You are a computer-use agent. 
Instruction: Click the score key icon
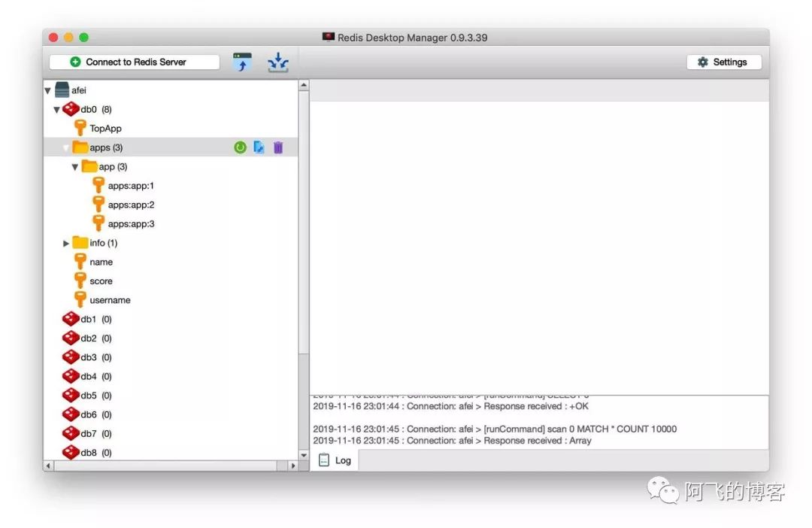80,281
